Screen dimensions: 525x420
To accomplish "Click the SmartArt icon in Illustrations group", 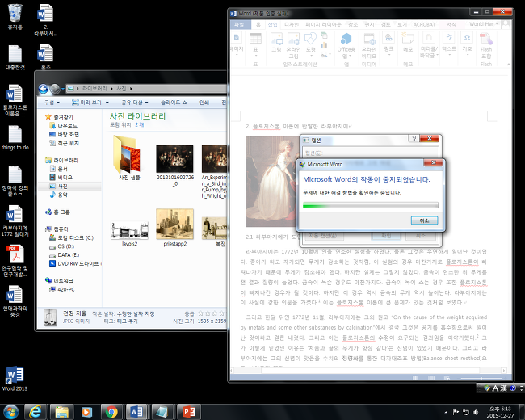I will click(324, 36).
